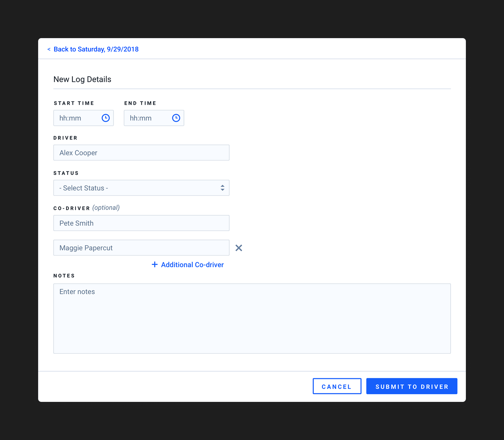
Task: Click the Status field label
Action: coord(66,173)
